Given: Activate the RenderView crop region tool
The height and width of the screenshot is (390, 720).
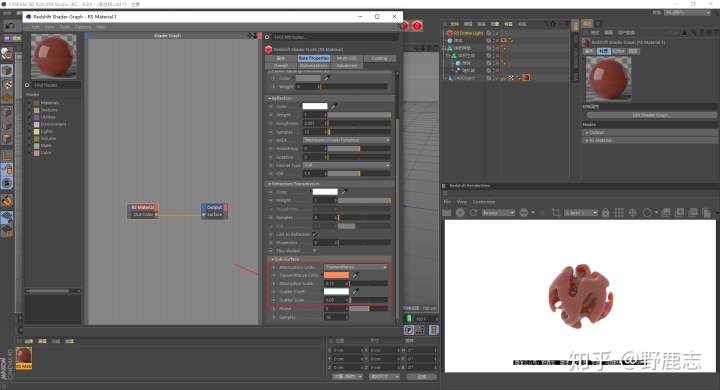Looking at the screenshot, I should (556, 212).
